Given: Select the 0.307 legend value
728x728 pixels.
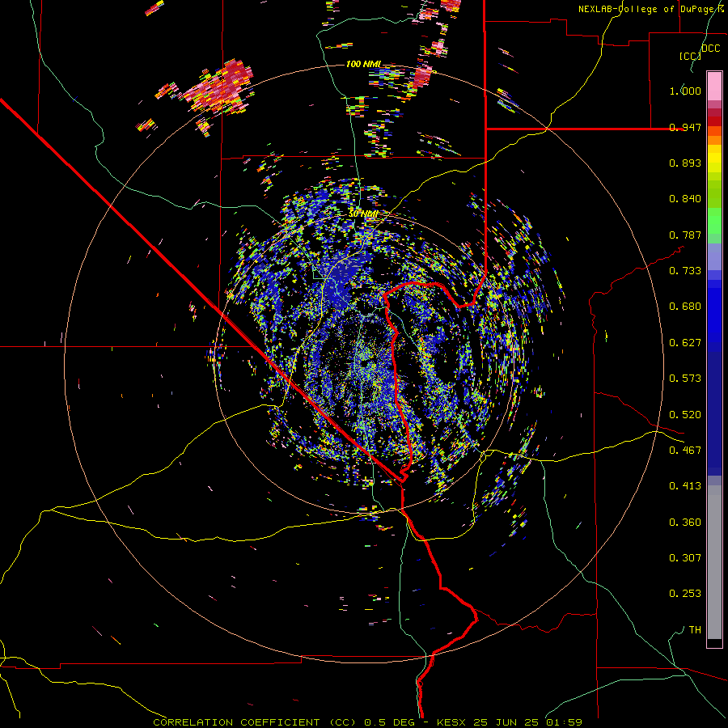Looking at the screenshot, I should 685,558.
